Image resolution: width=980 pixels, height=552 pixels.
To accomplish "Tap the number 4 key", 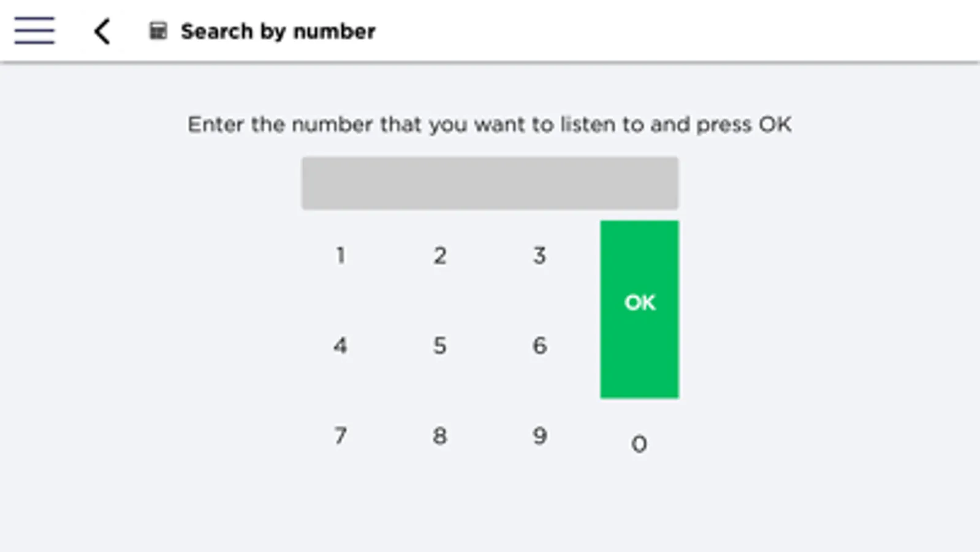I will pos(341,345).
